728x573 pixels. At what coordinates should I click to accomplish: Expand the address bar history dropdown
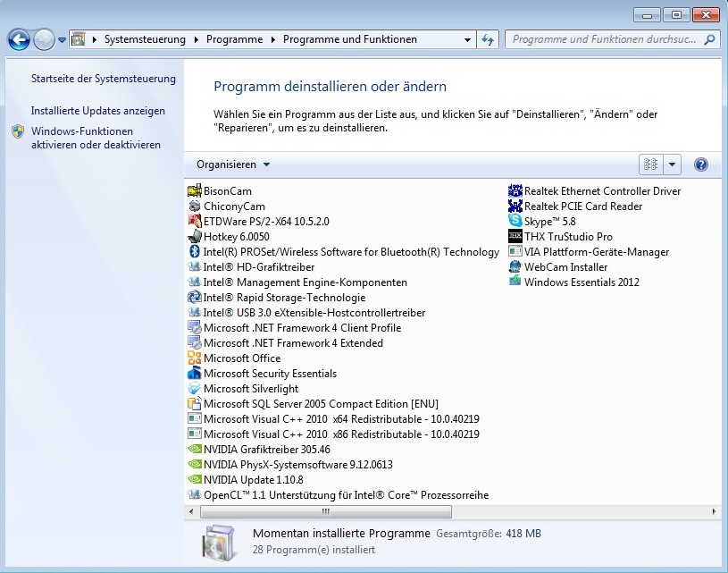(467, 39)
